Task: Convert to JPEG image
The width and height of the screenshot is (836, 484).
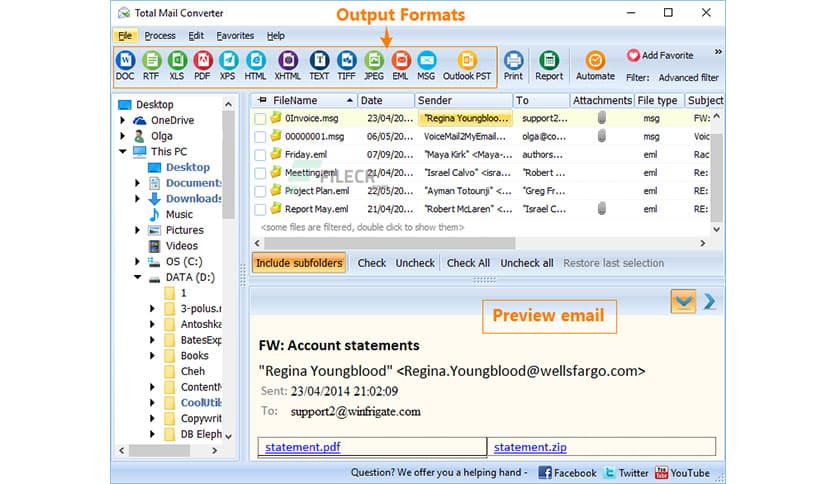Action: coord(374,66)
